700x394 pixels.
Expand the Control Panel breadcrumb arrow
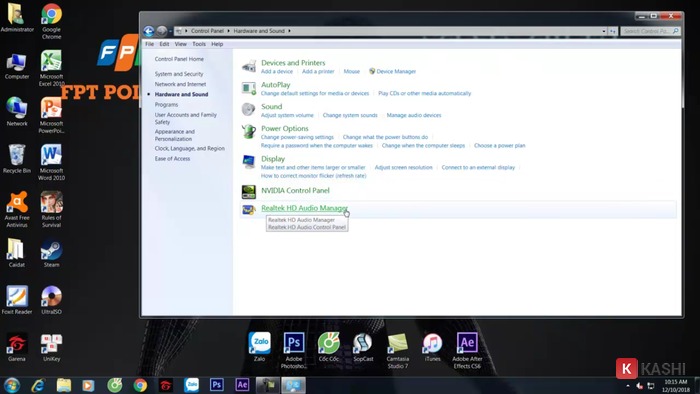coord(229,31)
